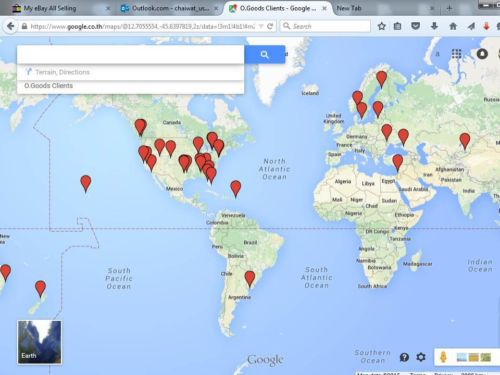The image size is (500, 375).
Task: Focus the Google Maps search box
Action: coord(130,55)
